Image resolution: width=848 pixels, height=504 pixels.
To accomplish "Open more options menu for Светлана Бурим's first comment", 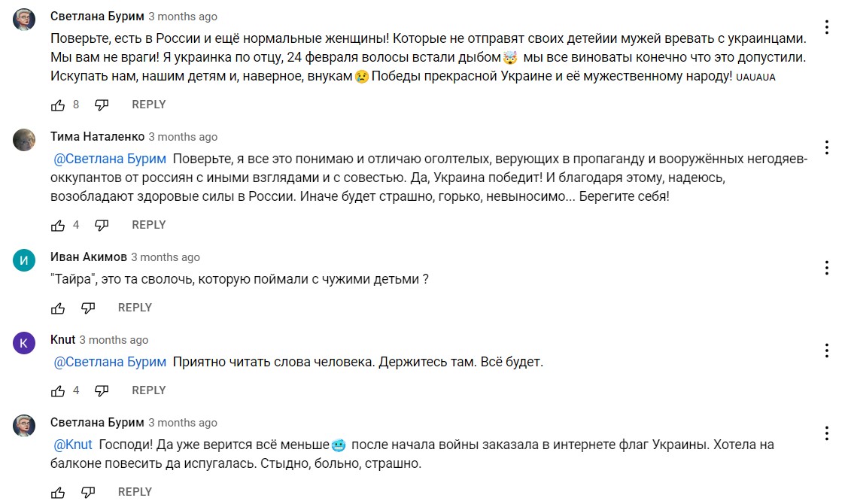I will coord(826,27).
